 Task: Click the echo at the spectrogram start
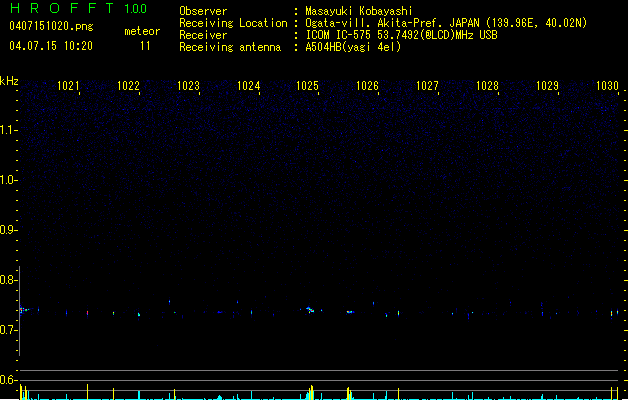[x=24, y=310]
